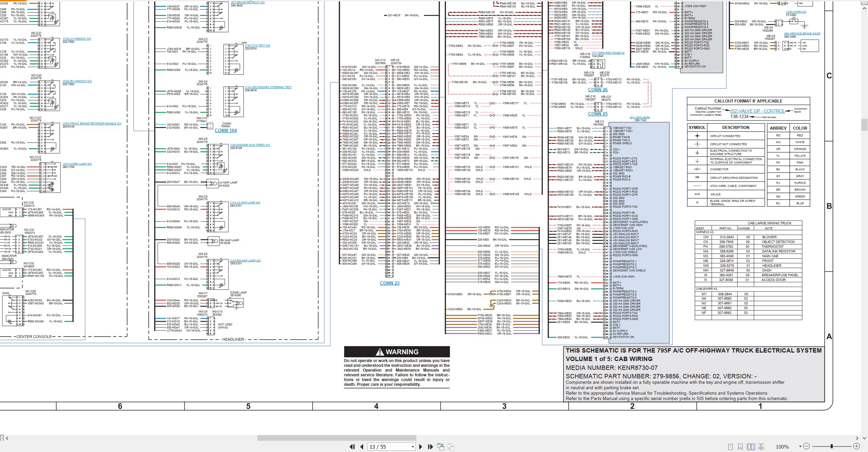Click the zoom slider handle
Viewport: 868px width, 452px height.
pos(832,446)
